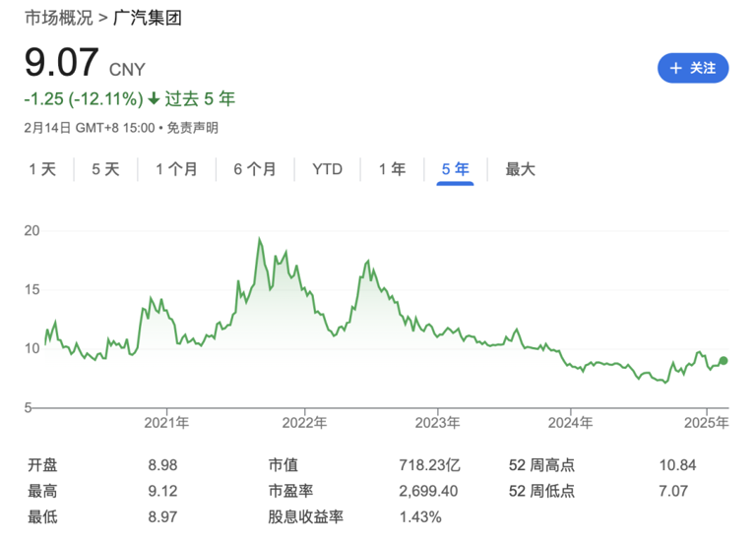Click the 2023年 axis label
The height and width of the screenshot is (541, 756).
(438, 423)
